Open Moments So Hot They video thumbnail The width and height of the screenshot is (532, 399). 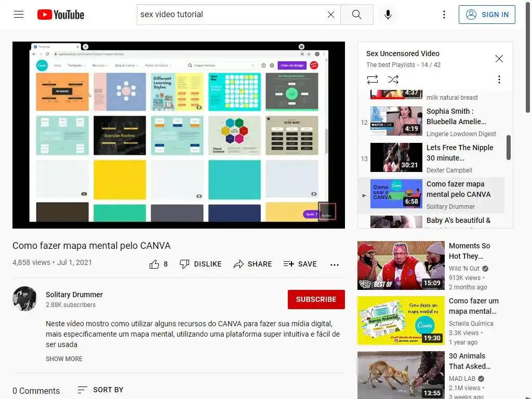(401, 265)
